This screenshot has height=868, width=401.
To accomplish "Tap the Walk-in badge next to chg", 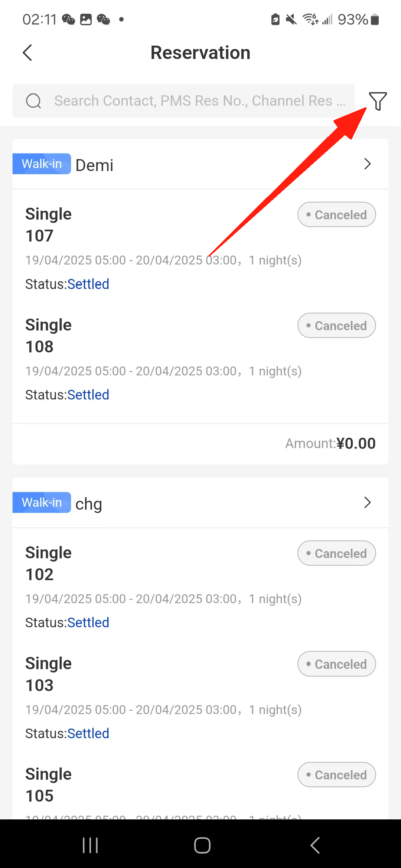I will (x=42, y=503).
